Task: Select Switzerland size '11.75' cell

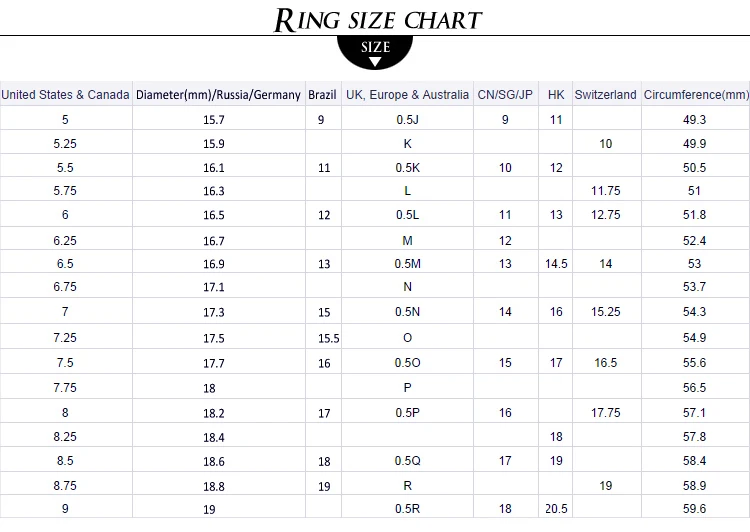Action: [x=606, y=190]
